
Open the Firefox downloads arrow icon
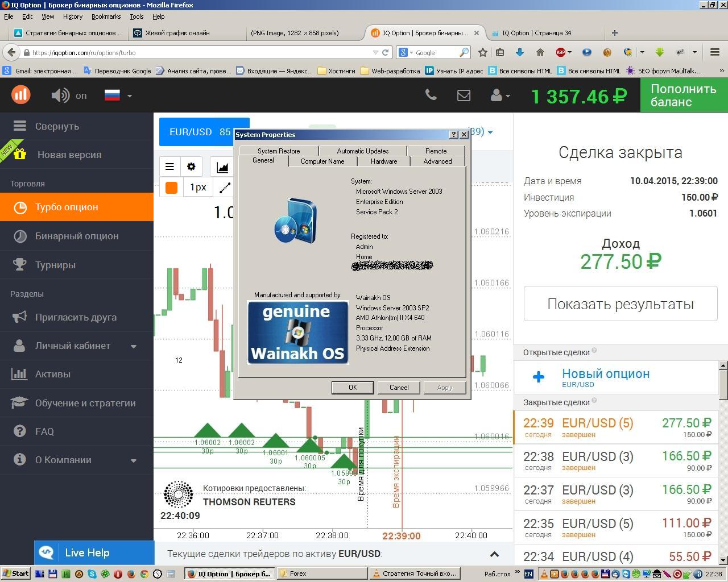[519, 52]
